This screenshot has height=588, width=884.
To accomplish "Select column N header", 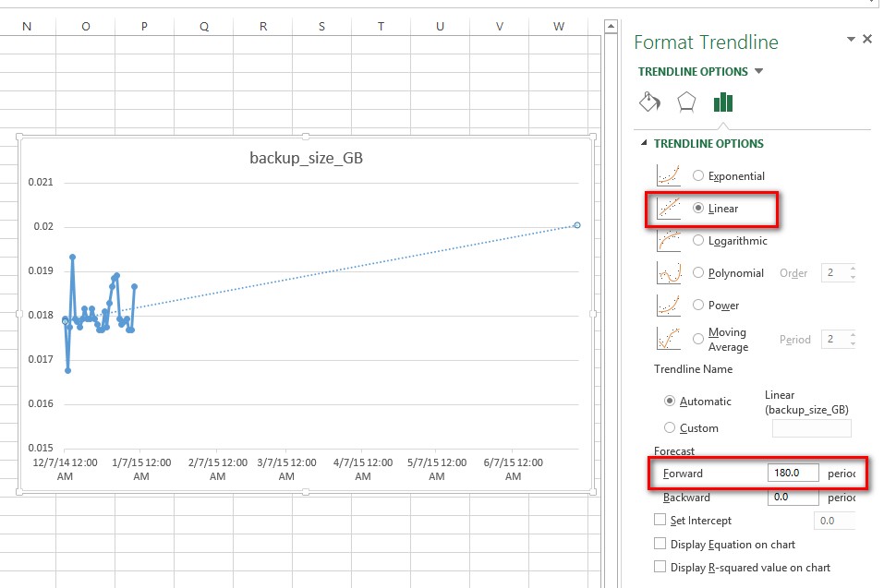I will (27, 27).
